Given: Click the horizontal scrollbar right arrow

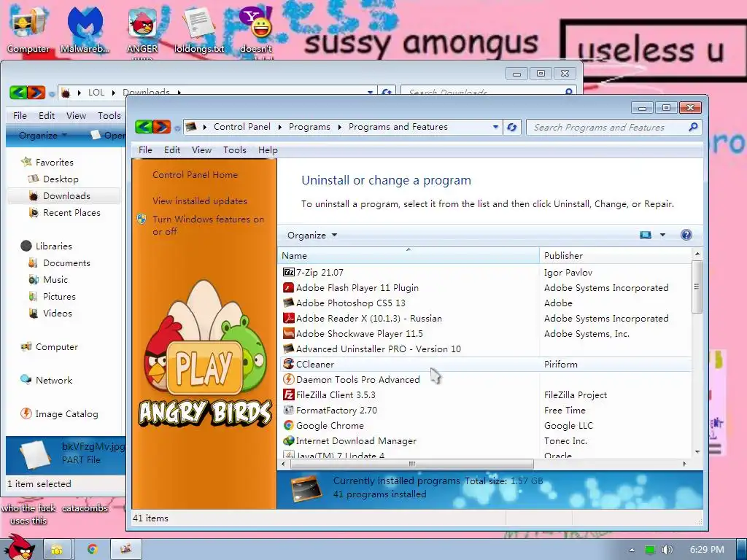Looking at the screenshot, I should point(685,464).
